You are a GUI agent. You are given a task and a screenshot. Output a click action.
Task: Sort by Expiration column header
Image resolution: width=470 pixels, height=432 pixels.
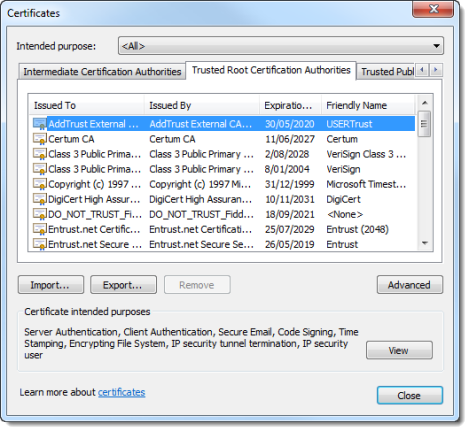click(x=290, y=105)
